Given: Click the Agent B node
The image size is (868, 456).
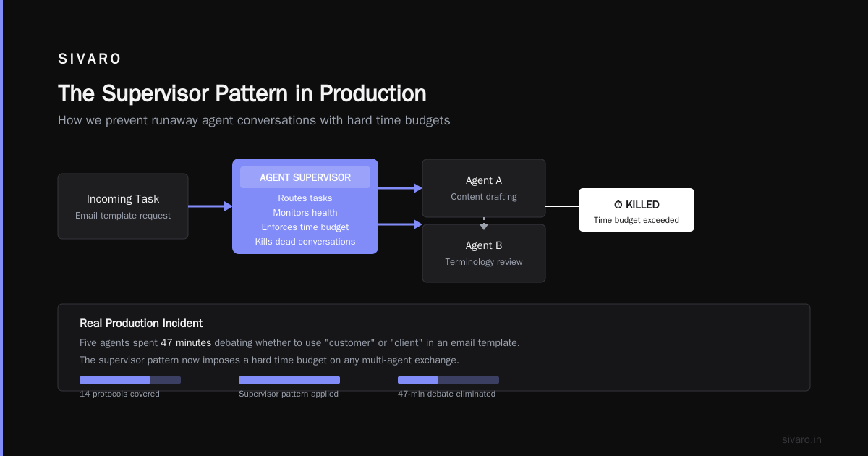Looking at the screenshot, I should pyautogui.click(x=484, y=253).
